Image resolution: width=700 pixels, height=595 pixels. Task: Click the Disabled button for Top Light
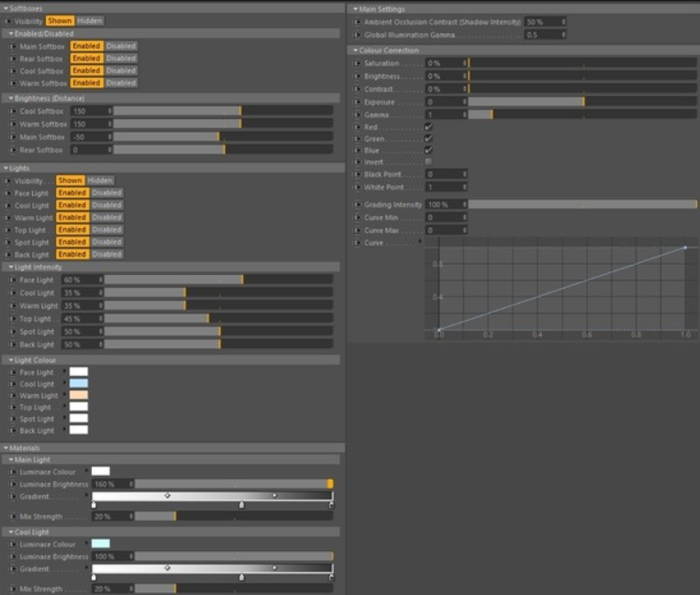click(106, 230)
